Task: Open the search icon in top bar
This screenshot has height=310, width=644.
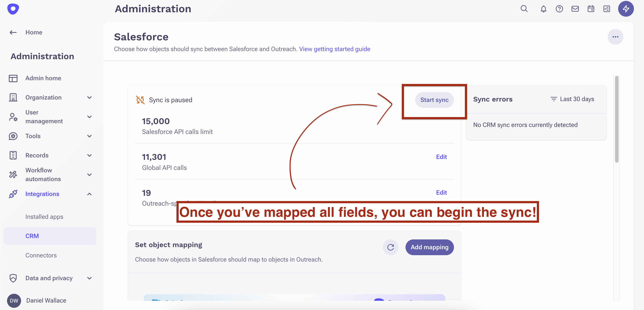Action: (x=524, y=9)
